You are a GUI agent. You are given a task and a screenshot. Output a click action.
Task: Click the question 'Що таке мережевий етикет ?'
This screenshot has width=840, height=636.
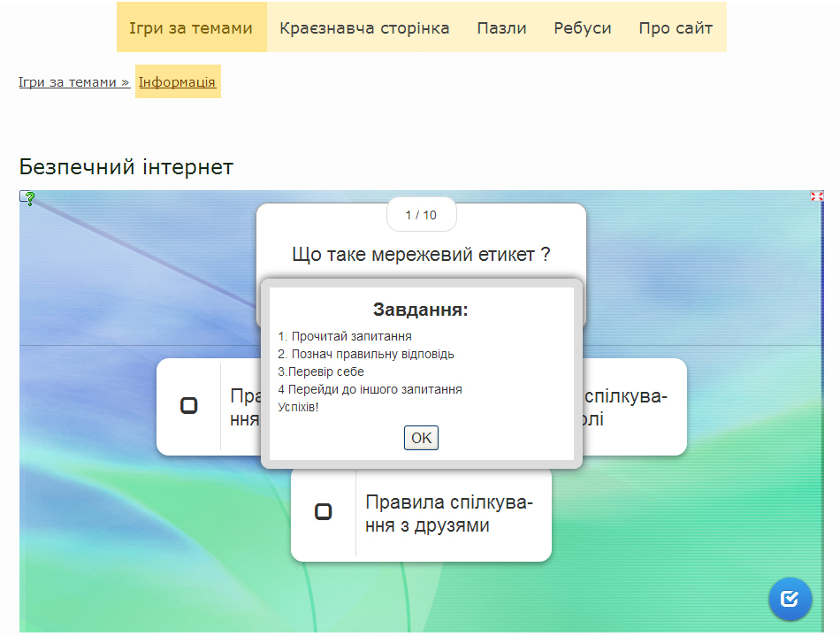[x=421, y=255]
